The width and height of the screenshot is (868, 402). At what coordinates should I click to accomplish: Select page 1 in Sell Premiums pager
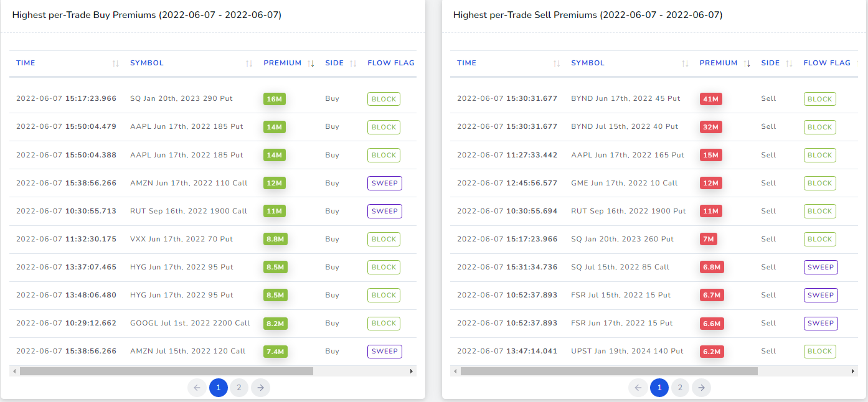pos(659,388)
